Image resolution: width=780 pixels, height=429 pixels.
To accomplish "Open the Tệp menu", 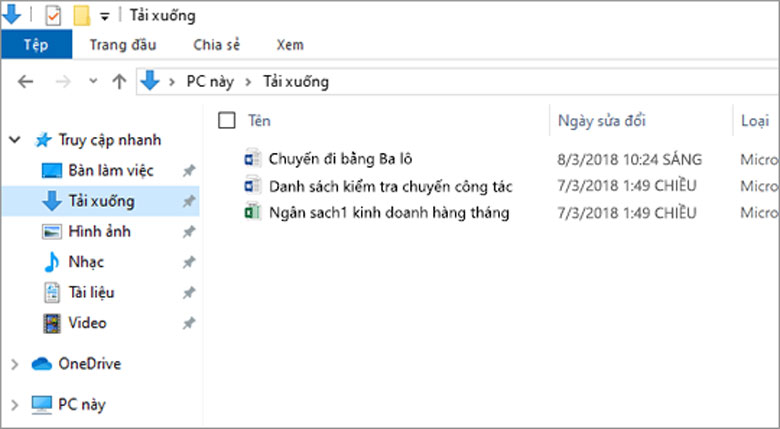I will coord(36,44).
